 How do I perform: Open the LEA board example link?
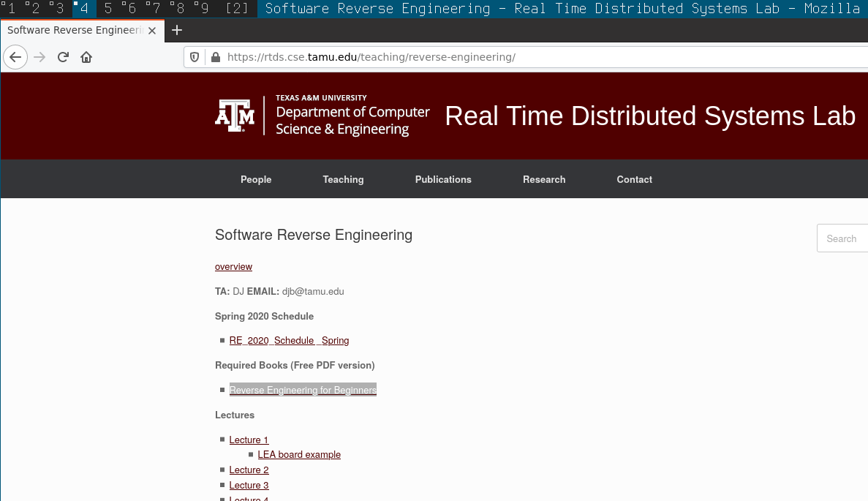pyautogui.click(x=299, y=454)
